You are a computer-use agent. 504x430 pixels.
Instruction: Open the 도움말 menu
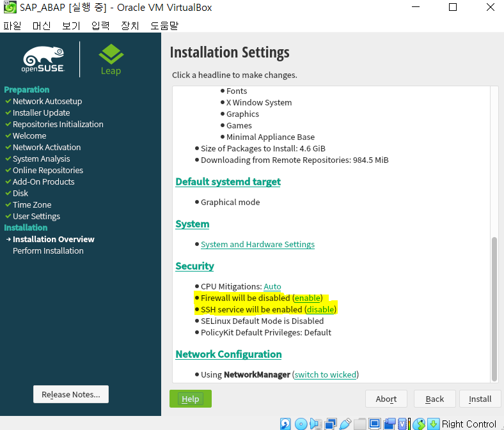coord(164,26)
